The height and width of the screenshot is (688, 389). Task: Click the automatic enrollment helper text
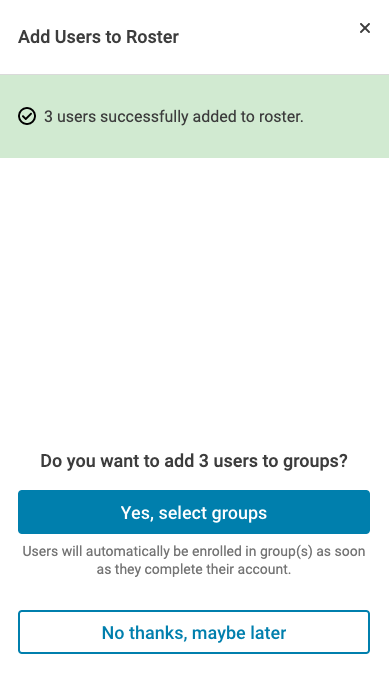point(194,560)
